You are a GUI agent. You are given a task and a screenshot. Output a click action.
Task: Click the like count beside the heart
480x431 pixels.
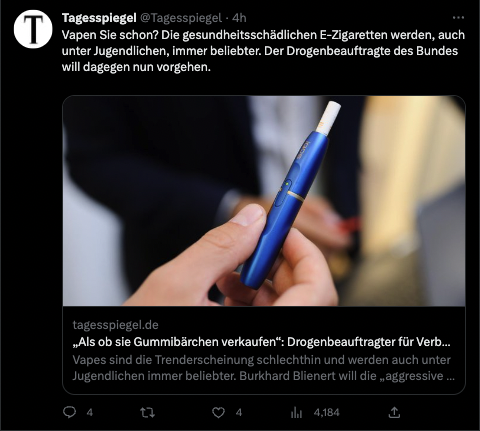tap(239, 413)
